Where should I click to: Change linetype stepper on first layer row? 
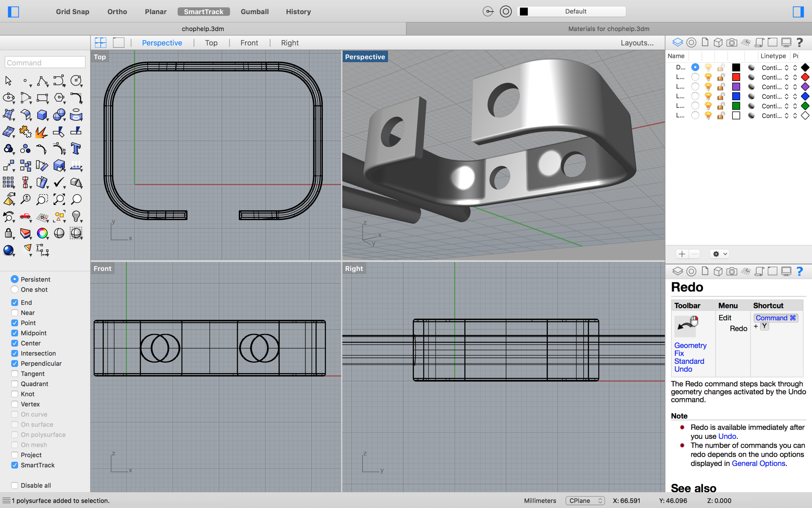(786, 68)
